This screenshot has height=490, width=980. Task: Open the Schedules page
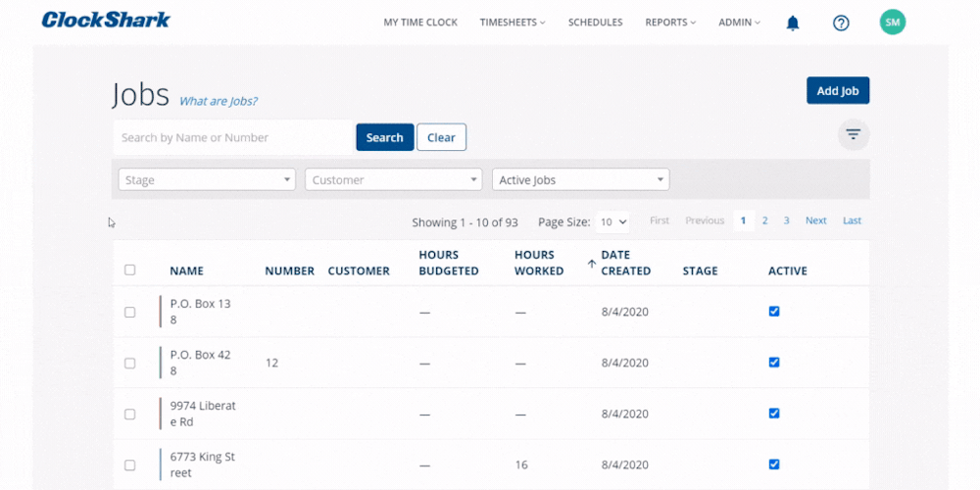595,23
